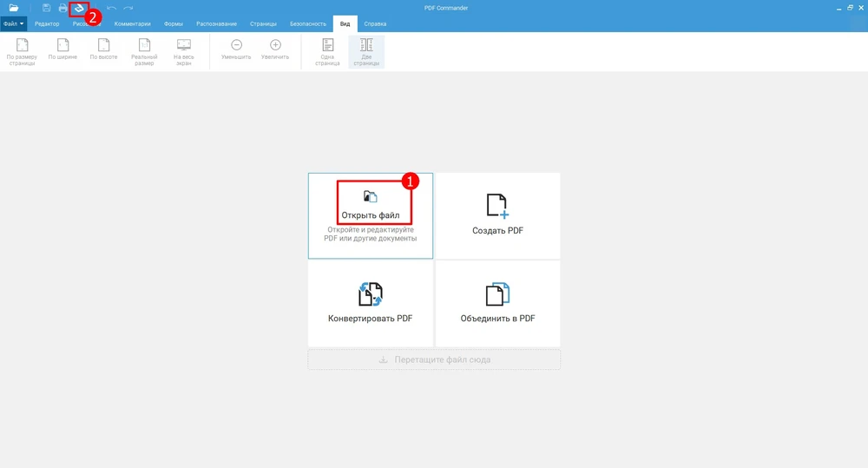Image resolution: width=868 pixels, height=468 pixels.
Task: Click the undo arrow icon
Action: tap(111, 8)
